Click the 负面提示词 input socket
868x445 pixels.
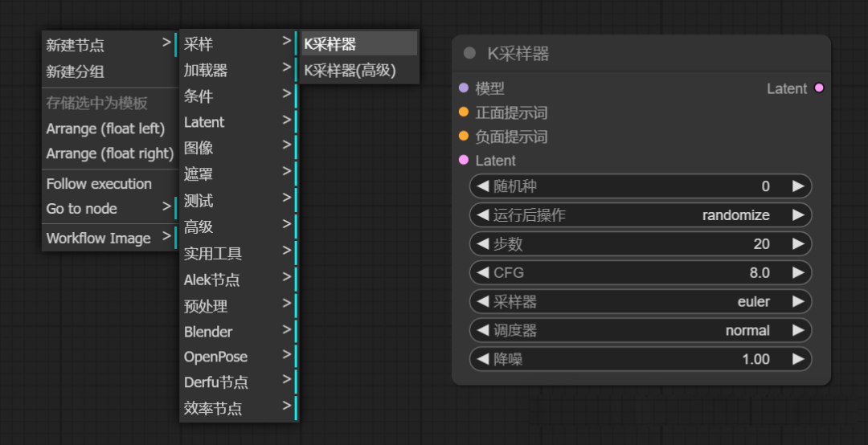pos(464,136)
